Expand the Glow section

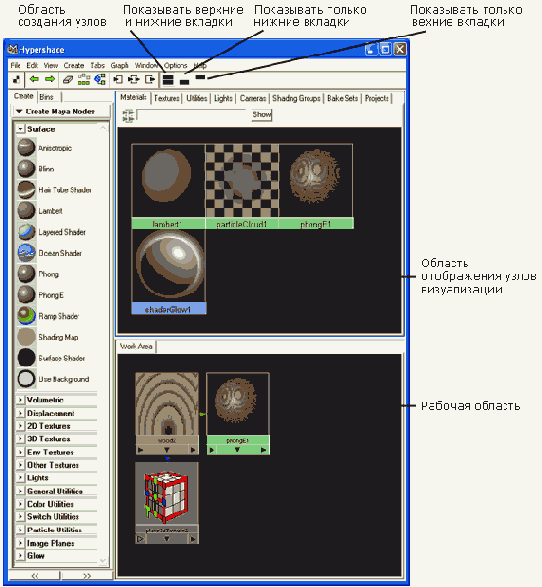pos(20,556)
